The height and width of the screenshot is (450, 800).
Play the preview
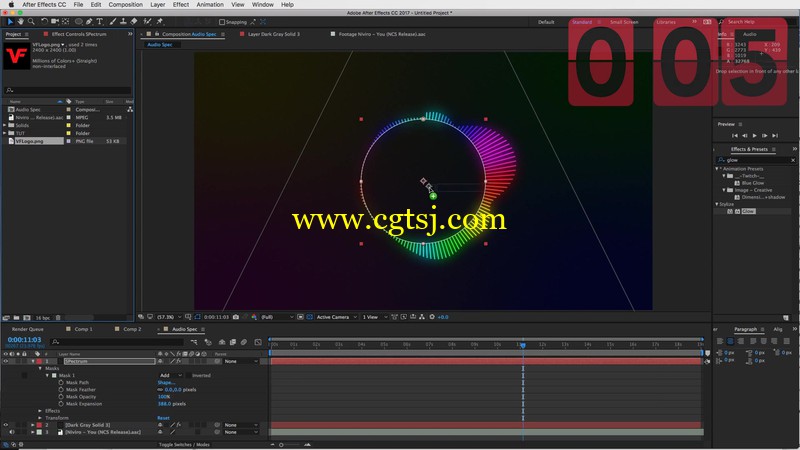click(755, 135)
